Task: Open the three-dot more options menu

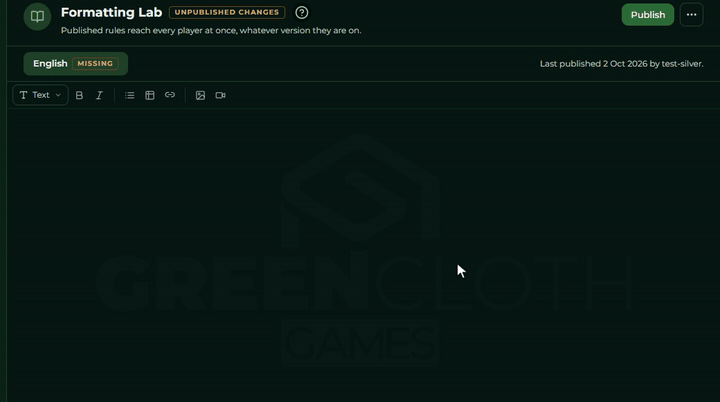Action: tap(692, 15)
